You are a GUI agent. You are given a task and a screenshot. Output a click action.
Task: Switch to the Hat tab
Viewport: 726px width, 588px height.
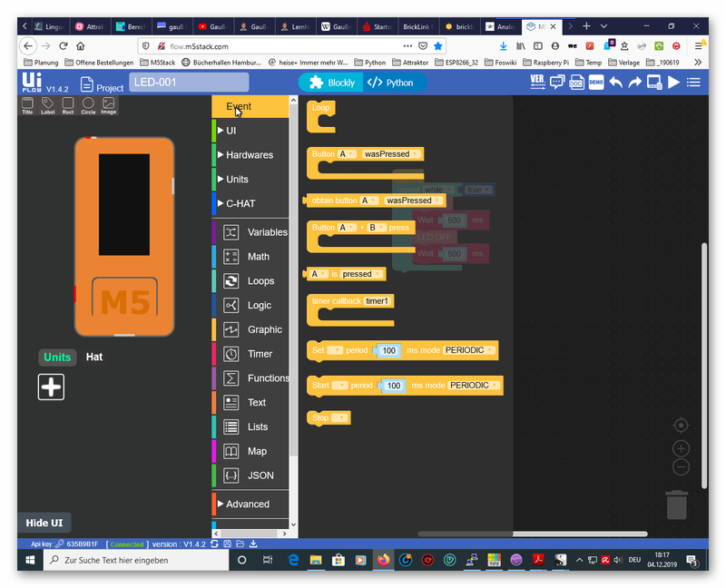click(94, 357)
